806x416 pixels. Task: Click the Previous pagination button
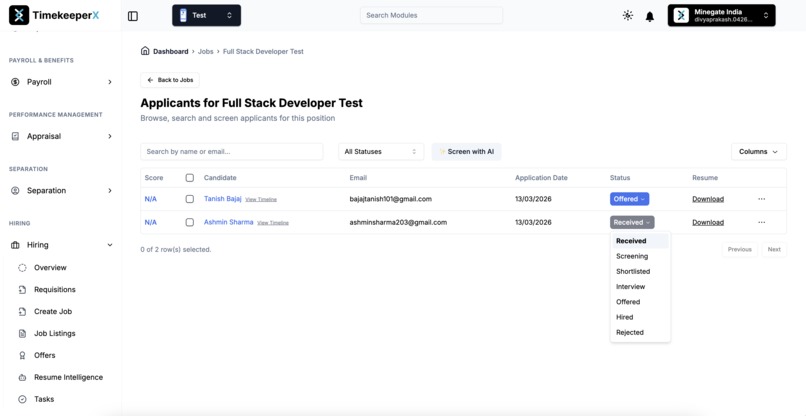click(x=739, y=249)
